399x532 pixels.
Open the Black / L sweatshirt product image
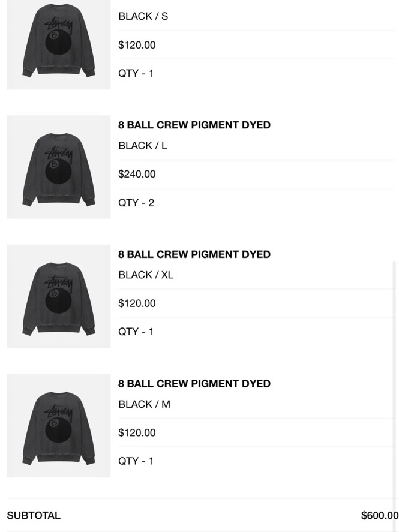coord(58,167)
